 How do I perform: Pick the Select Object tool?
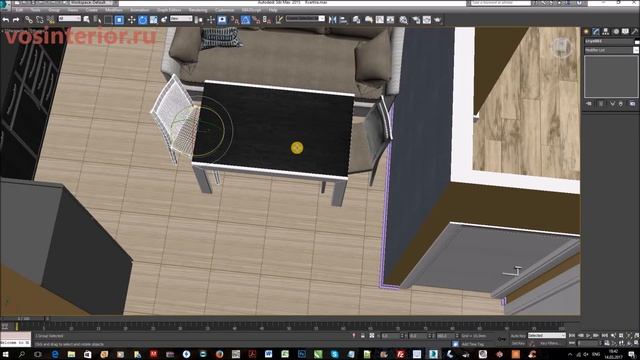pos(86,20)
